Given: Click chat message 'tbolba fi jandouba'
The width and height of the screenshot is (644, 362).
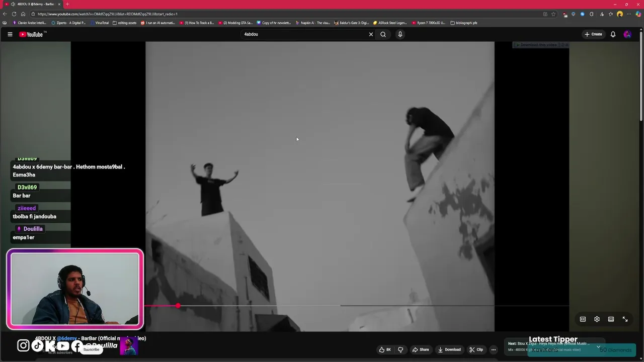Looking at the screenshot, I should [35, 216].
